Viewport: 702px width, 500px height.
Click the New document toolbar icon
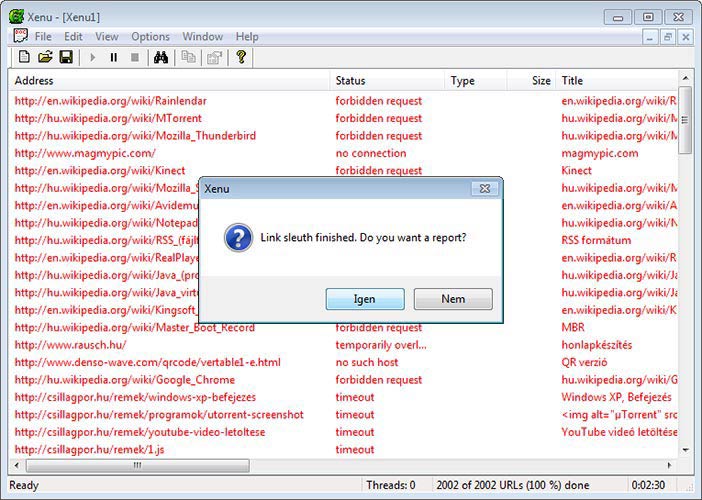click(x=24, y=57)
